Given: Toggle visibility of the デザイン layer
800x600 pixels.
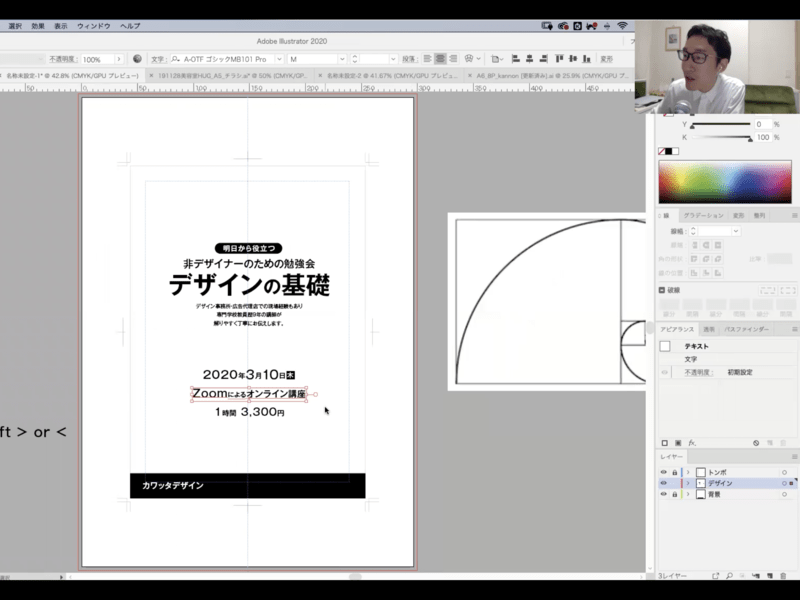Looking at the screenshot, I should pyautogui.click(x=663, y=483).
